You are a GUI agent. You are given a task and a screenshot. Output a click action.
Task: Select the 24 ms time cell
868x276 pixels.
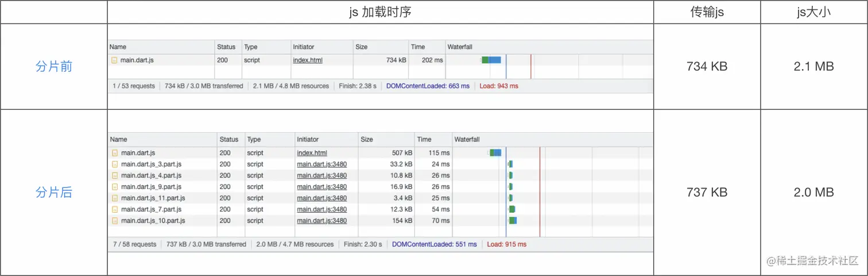coord(441,164)
